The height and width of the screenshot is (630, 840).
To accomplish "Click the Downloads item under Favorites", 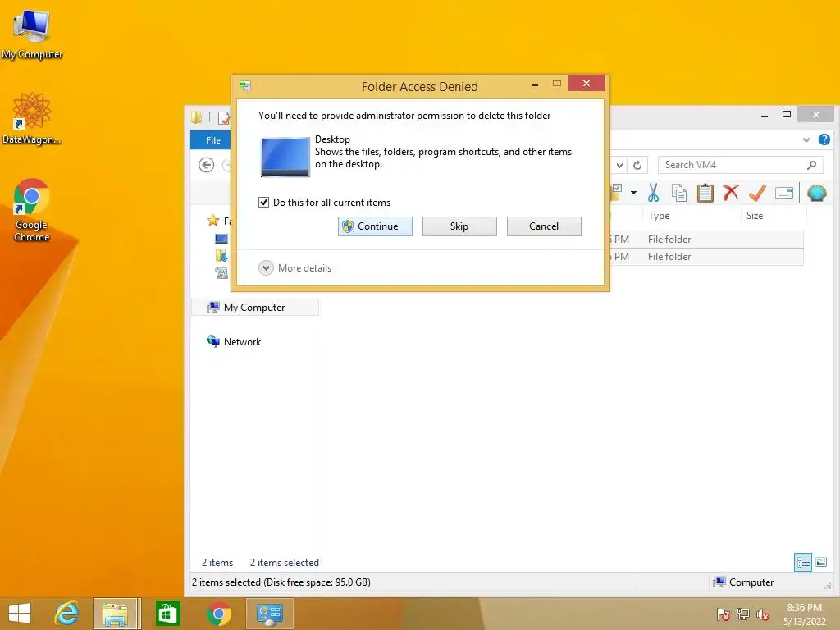I will pos(221,255).
